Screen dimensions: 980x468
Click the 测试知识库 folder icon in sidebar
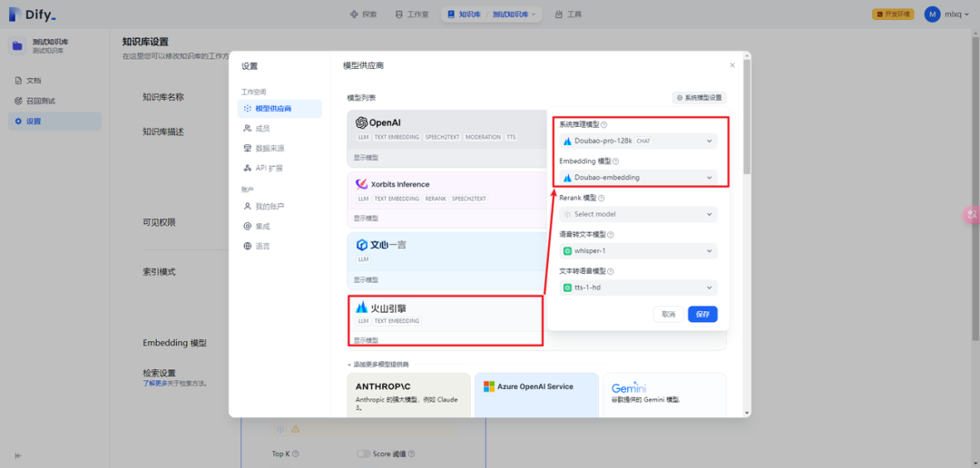(17, 45)
